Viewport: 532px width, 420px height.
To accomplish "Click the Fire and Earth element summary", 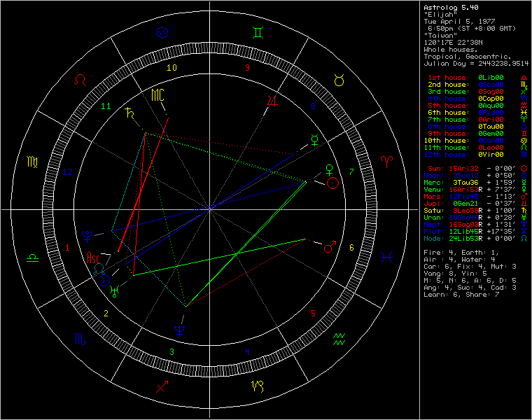I will point(461,253).
